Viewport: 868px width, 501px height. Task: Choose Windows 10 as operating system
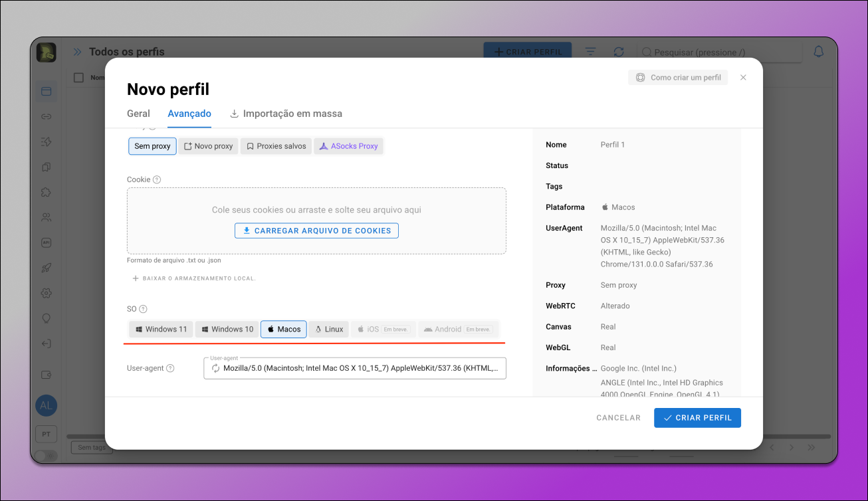tap(227, 329)
